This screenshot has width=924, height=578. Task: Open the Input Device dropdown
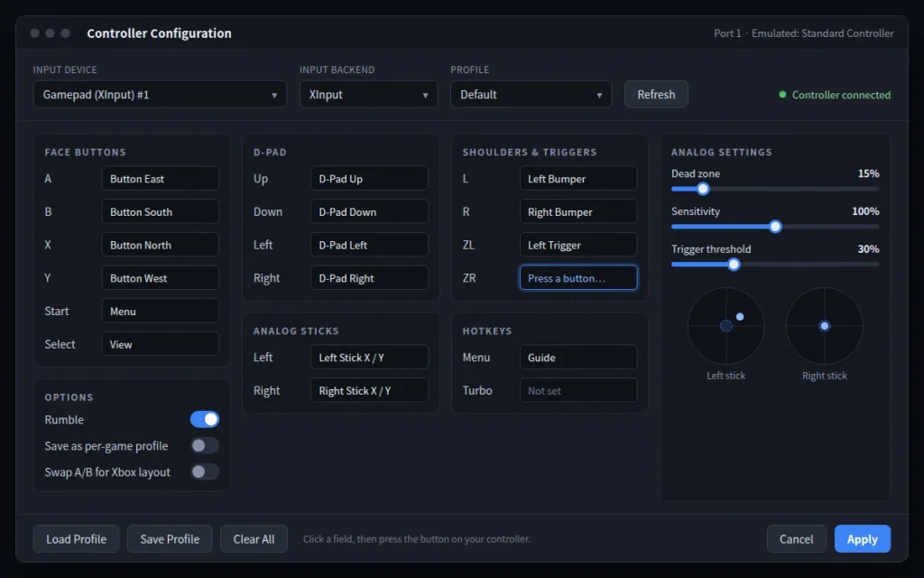(x=160, y=94)
